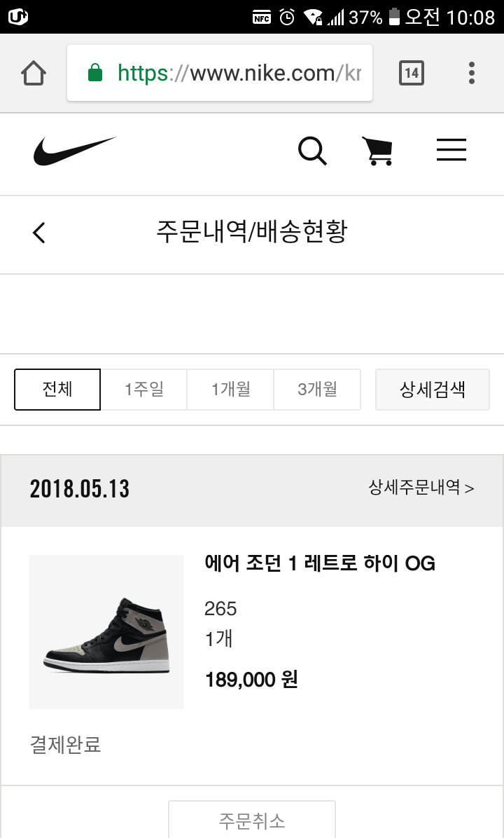Open the 에어 조던 1 레트로 하이 OG product title
504x838 pixels.
[320, 563]
